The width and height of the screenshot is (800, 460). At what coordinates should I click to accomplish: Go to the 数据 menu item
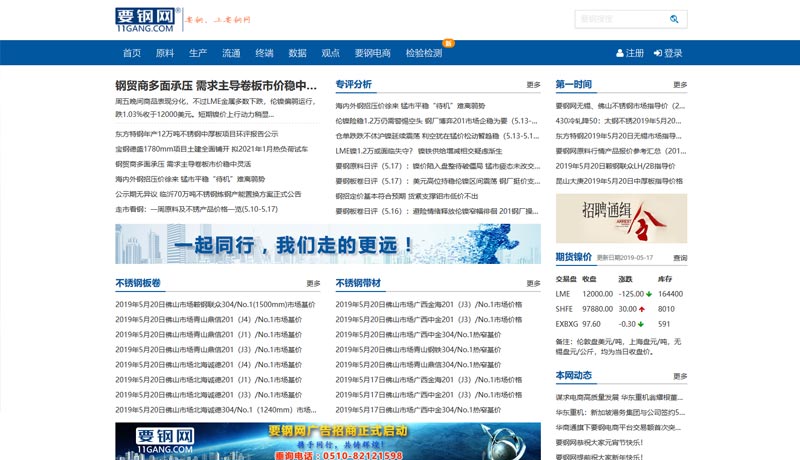[x=297, y=54]
